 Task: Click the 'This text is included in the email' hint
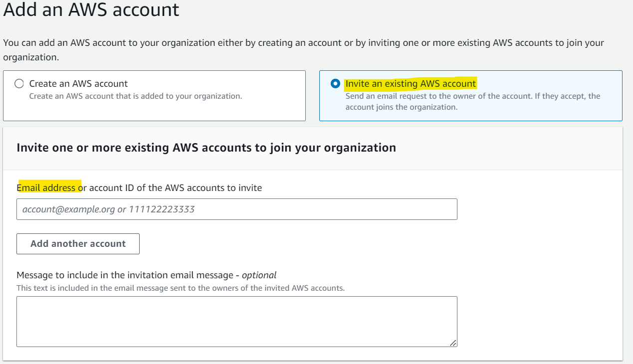(181, 288)
